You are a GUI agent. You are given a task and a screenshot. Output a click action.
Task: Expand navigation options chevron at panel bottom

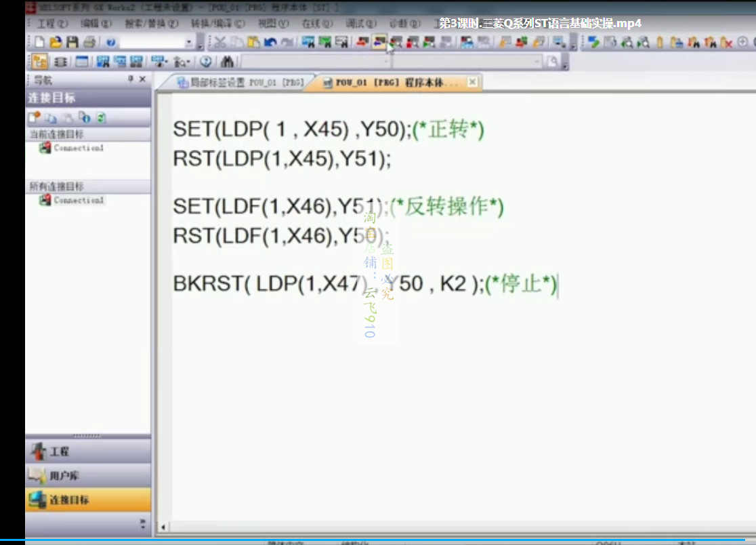(142, 524)
